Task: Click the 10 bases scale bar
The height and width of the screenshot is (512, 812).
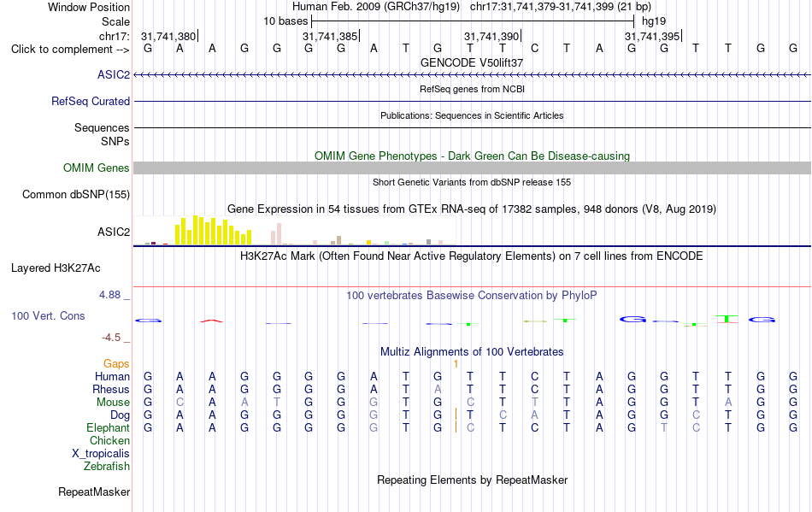Action: [x=473, y=21]
